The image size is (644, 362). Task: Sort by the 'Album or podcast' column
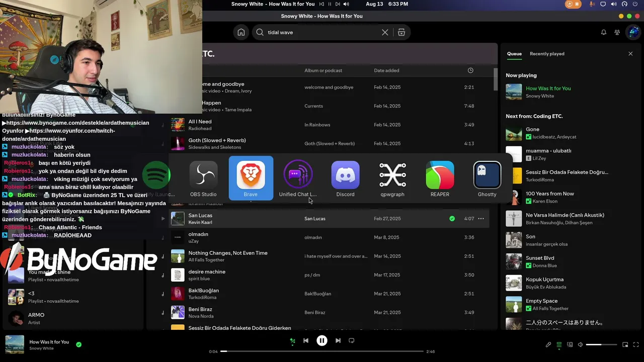click(323, 70)
